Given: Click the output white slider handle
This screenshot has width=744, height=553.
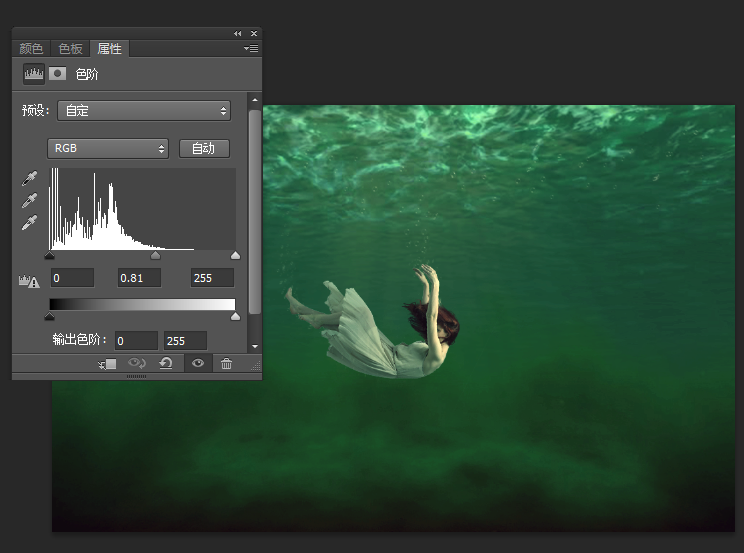Looking at the screenshot, I should (x=235, y=316).
